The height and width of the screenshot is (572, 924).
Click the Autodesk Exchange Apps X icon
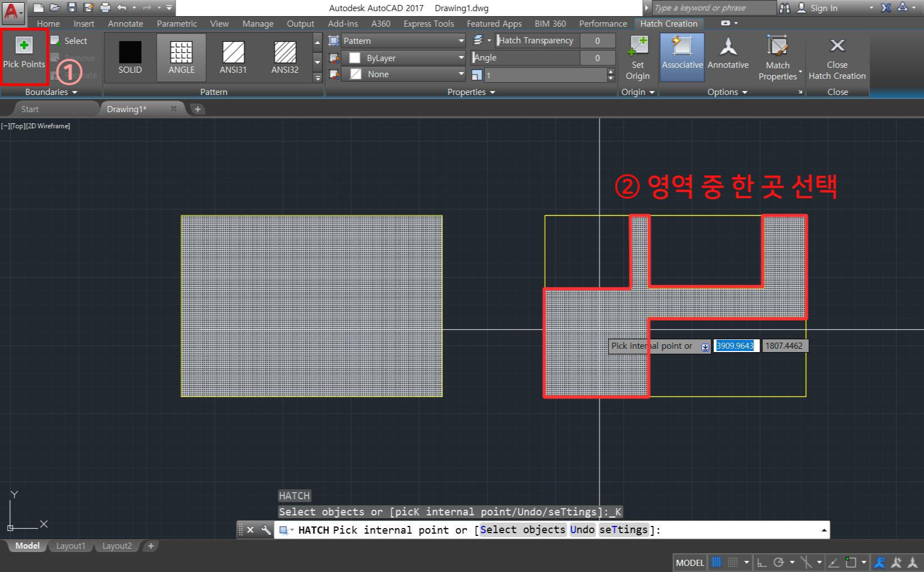886,8
